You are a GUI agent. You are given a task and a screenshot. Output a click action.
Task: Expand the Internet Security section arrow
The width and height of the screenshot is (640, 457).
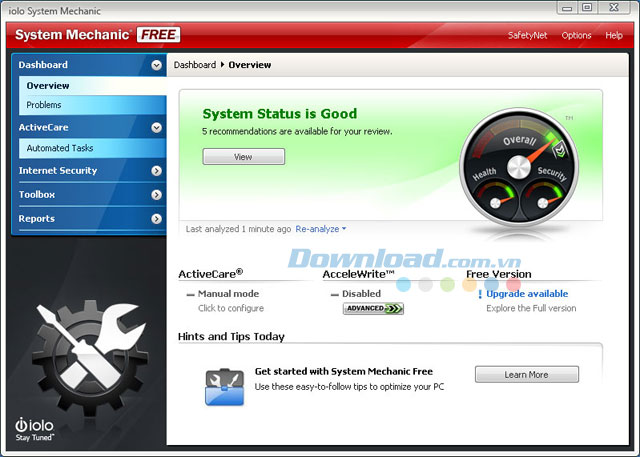coord(156,171)
